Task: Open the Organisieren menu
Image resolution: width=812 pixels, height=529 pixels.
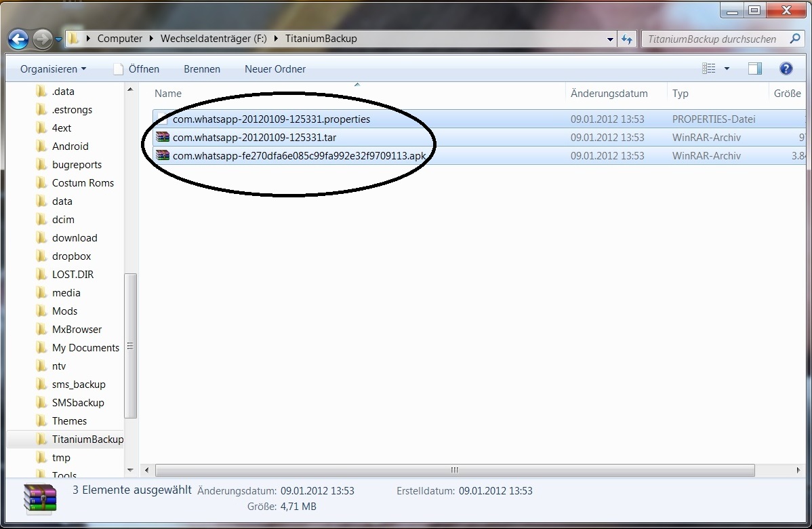Action: click(x=54, y=69)
